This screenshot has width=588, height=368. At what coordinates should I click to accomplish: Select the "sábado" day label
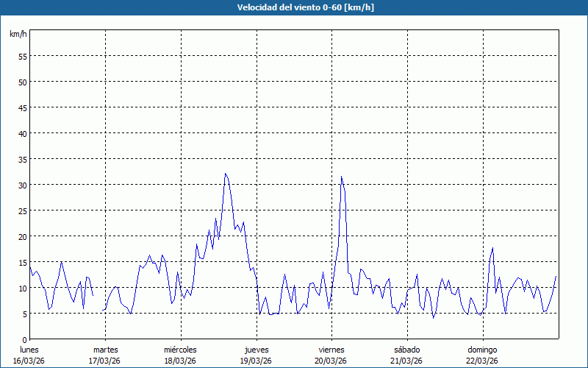[406, 350]
